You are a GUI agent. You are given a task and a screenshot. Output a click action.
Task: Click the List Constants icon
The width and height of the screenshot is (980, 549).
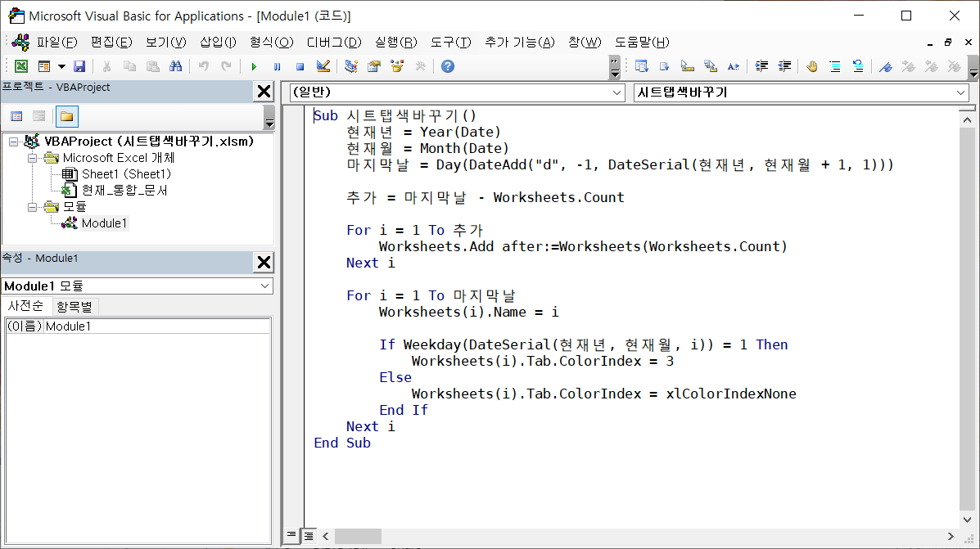click(x=664, y=66)
